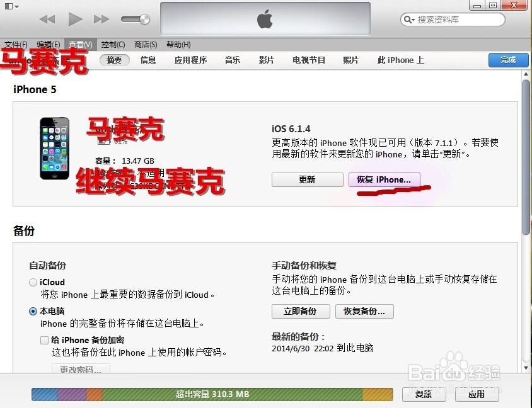Adjust the volume slider knob
532x408 pixels.
[144, 19]
